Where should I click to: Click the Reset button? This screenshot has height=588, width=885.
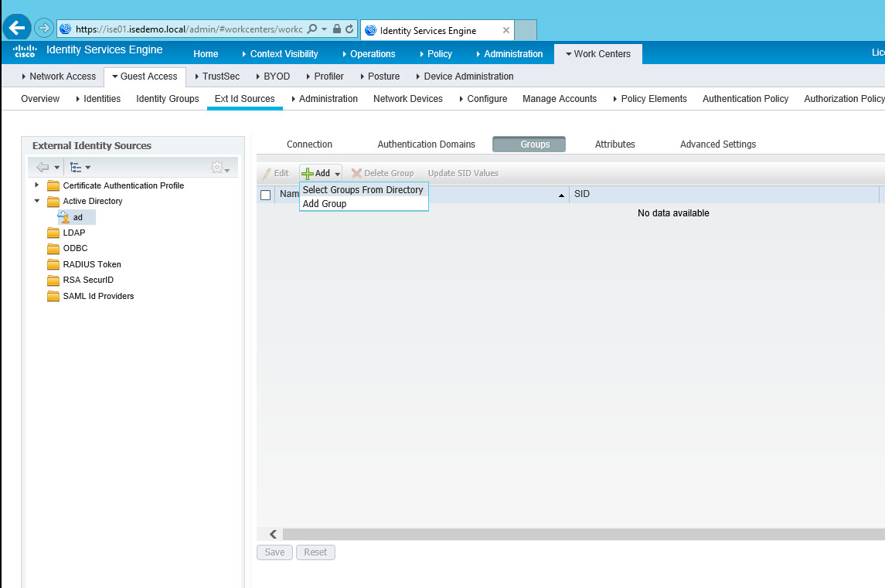pyautogui.click(x=315, y=552)
